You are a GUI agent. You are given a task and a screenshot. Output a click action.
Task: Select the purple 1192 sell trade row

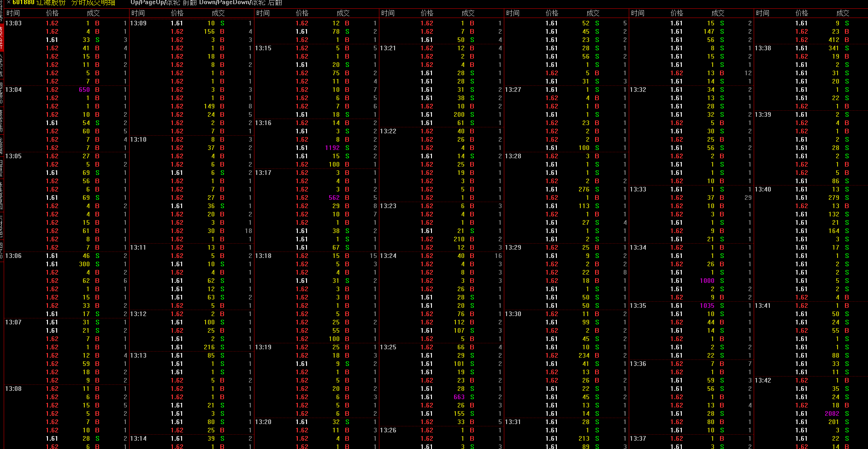click(x=332, y=148)
